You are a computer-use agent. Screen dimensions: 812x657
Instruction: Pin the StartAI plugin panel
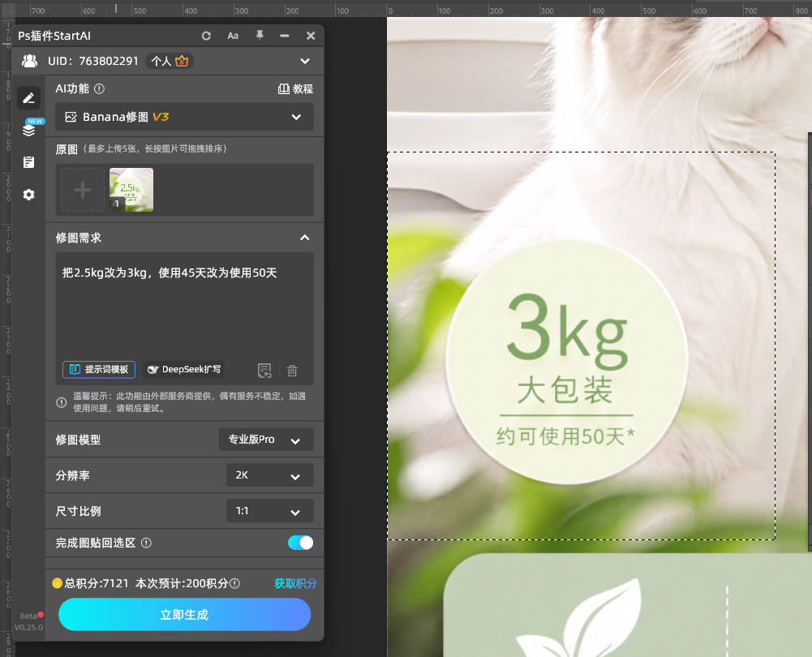pyautogui.click(x=260, y=35)
